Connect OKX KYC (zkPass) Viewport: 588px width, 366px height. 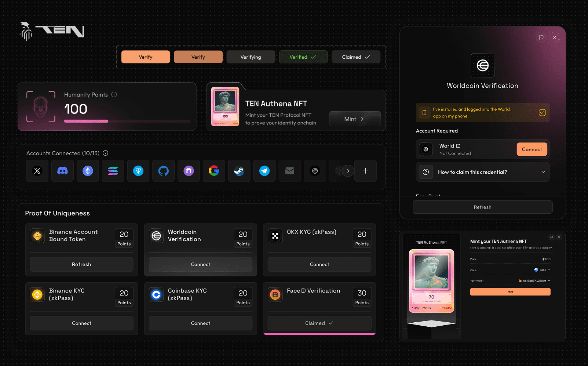[x=319, y=264]
